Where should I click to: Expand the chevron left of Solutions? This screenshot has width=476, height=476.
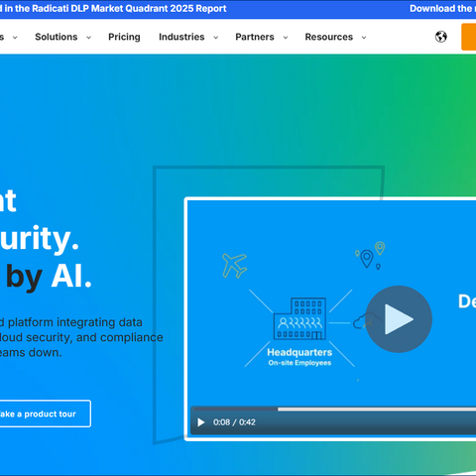[x=15, y=38]
